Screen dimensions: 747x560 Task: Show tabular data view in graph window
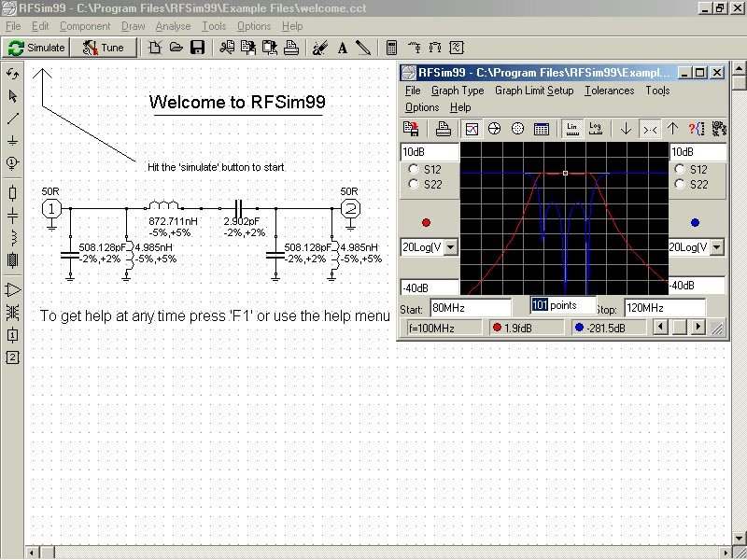pyautogui.click(x=542, y=129)
